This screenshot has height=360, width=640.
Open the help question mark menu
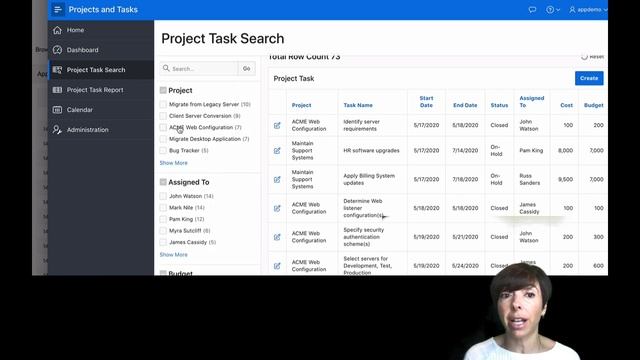[x=553, y=9]
